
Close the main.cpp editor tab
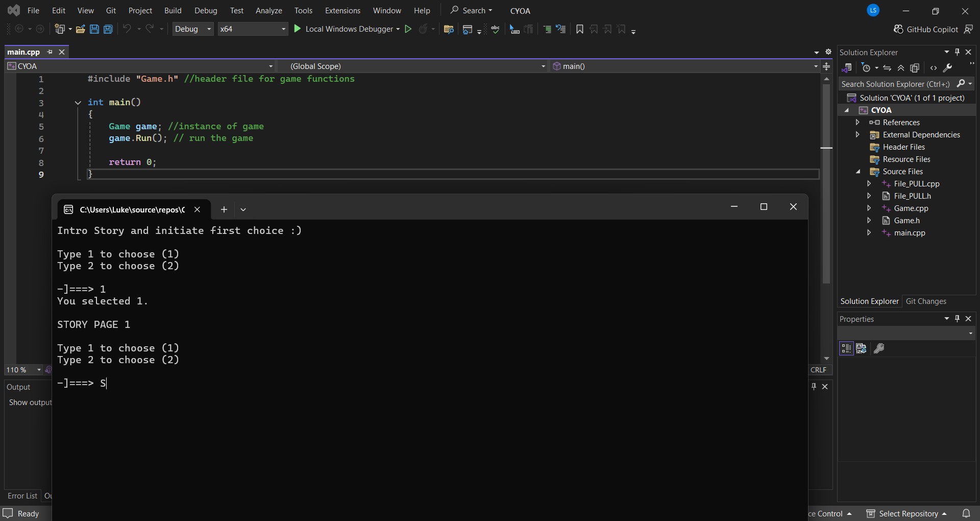click(x=62, y=52)
